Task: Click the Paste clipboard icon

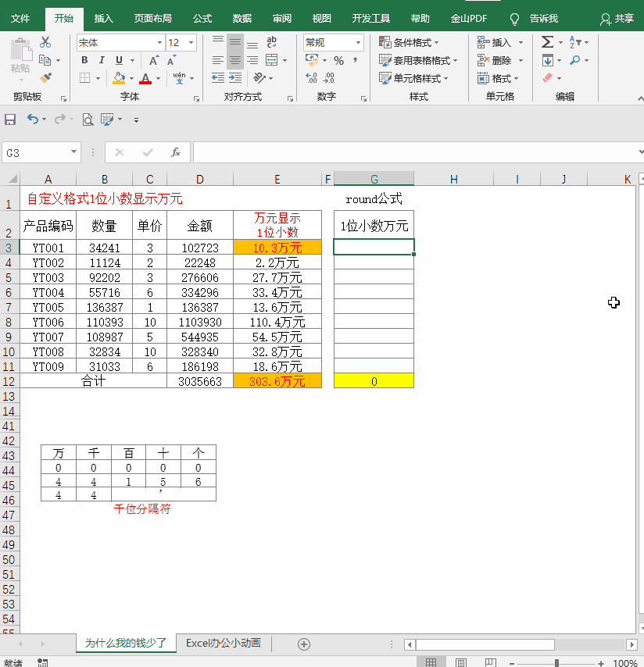Action: [20, 49]
